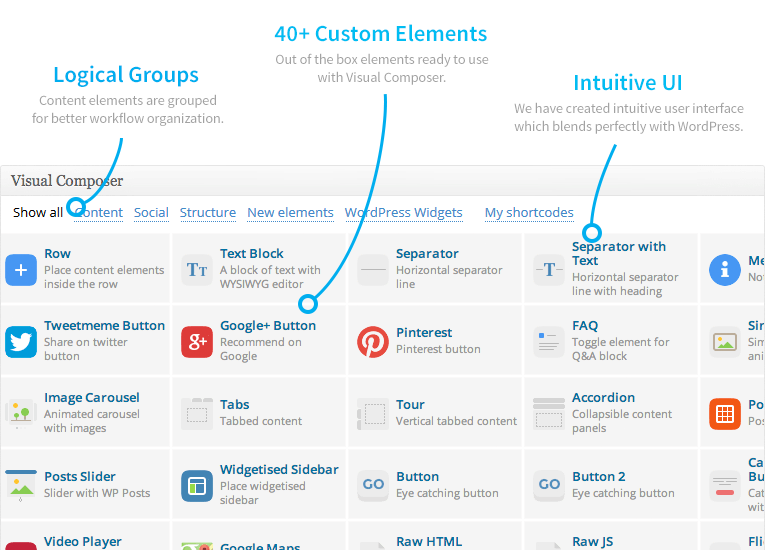The height and width of the screenshot is (550, 765).
Task: Open My shortcodes filter
Action: pyautogui.click(x=529, y=213)
